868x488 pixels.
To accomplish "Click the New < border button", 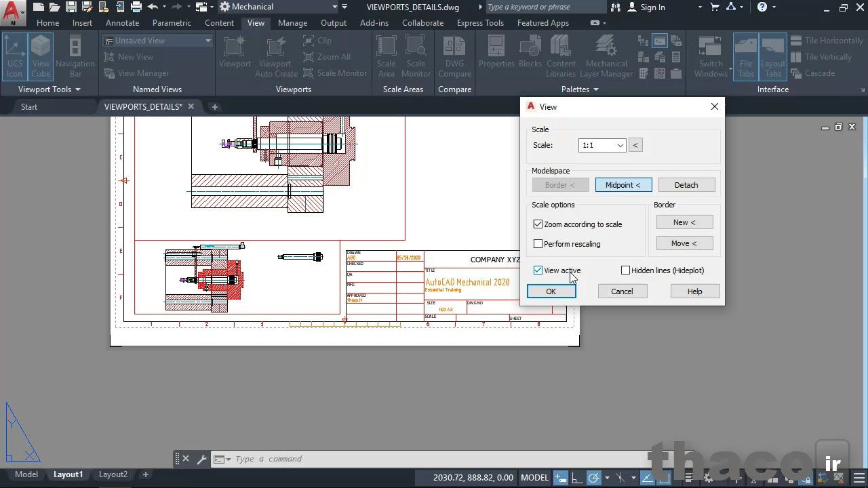I will tap(684, 222).
